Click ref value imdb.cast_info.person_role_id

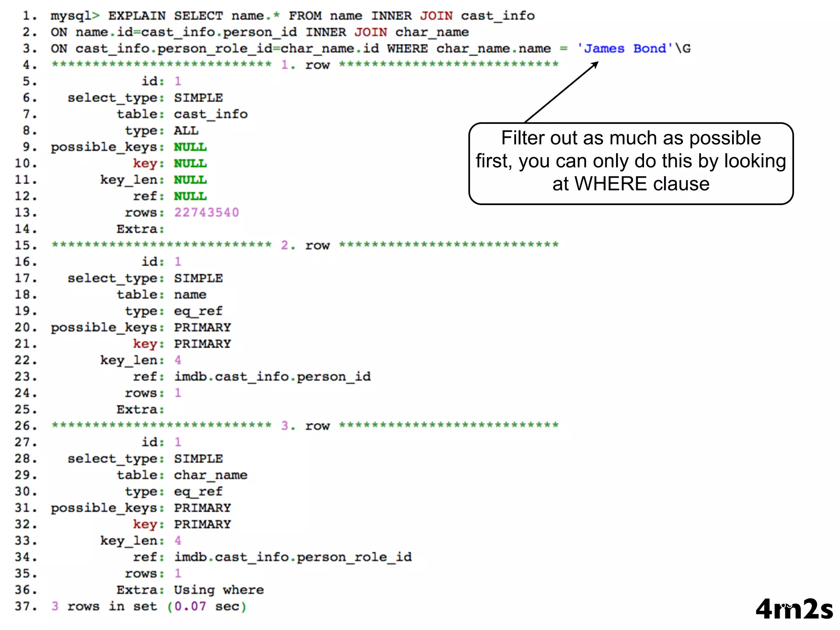tap(293, 557)
